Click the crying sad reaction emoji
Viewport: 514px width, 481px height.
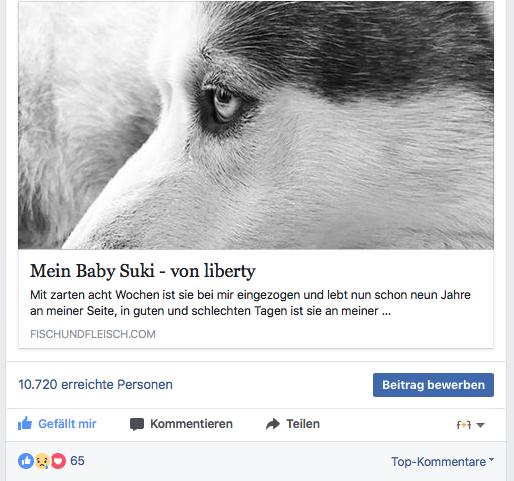tap(42, 461)
